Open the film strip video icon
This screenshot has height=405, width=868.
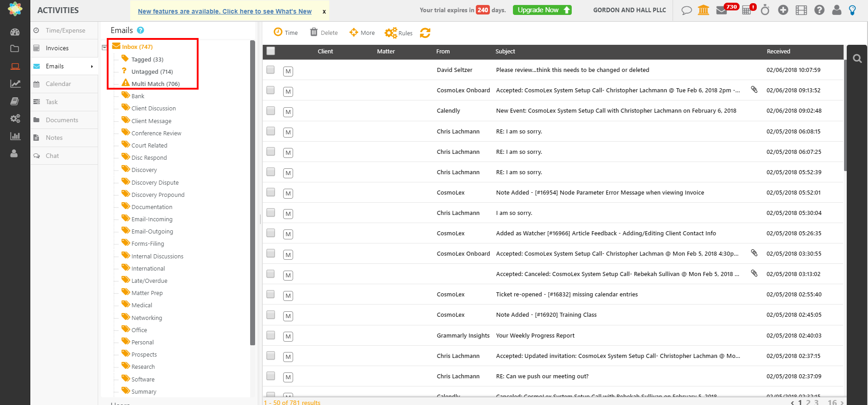[x=801, y=10]
